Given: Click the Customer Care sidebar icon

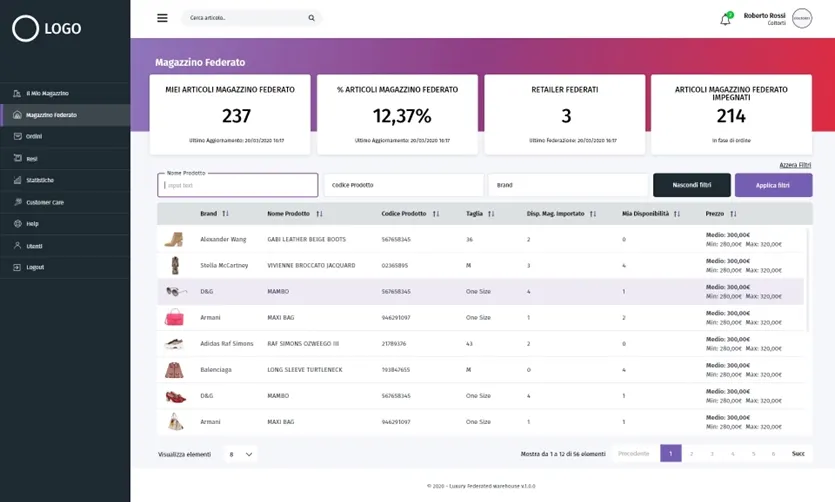Looking at the screenshot, I should point(17,202).
